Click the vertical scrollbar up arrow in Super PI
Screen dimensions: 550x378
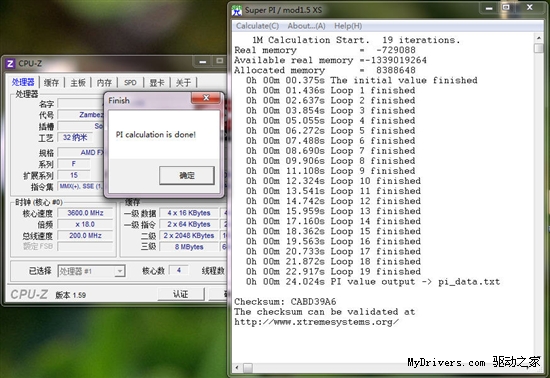(539, 37)
